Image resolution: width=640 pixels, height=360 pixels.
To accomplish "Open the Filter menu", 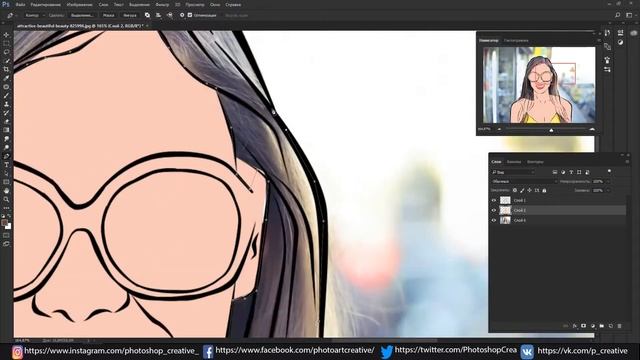I will point(162,5).
